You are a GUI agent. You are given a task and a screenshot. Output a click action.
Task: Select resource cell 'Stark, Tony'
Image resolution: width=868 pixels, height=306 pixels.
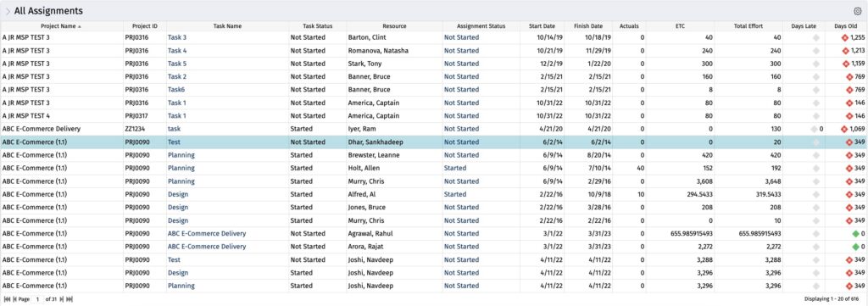pyautogui.click(x=395, y=64)
